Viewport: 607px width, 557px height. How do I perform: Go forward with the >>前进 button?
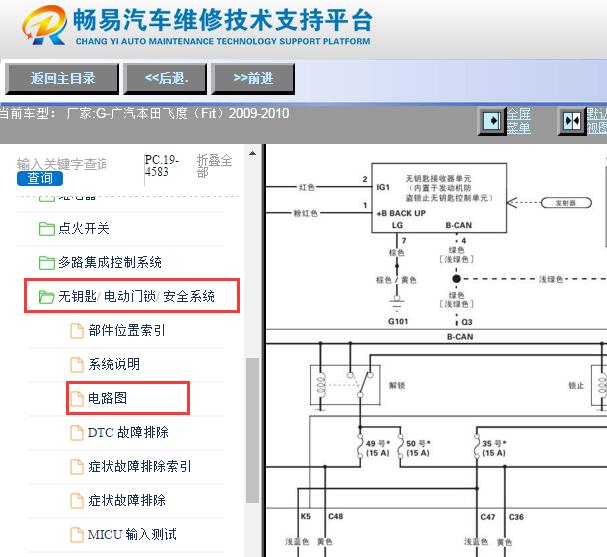(x=253, y=79)
